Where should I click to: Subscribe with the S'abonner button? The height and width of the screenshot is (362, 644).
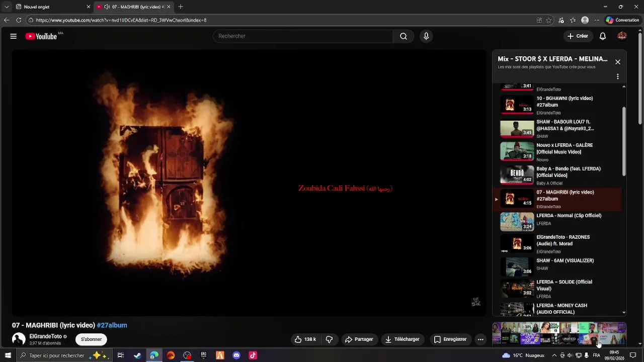tap(91, 339)
